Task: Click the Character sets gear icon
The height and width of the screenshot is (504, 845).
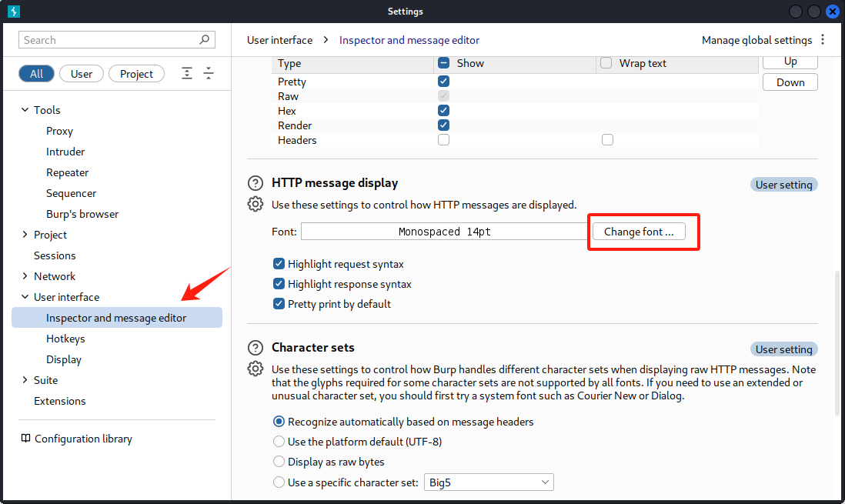Action: coord(256,369)
